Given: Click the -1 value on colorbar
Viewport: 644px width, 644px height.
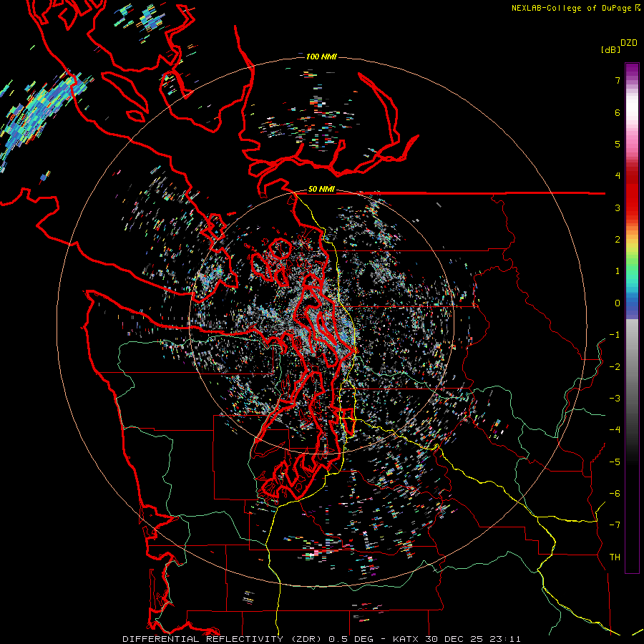Looking at the screenshot, I should click(x=615, y=335).
